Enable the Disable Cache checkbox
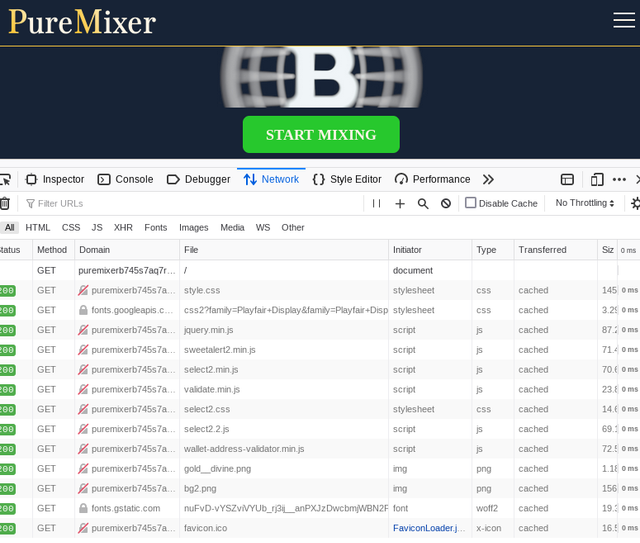The width and height of the screenshot is (640, 543). [x=471, y=203]
